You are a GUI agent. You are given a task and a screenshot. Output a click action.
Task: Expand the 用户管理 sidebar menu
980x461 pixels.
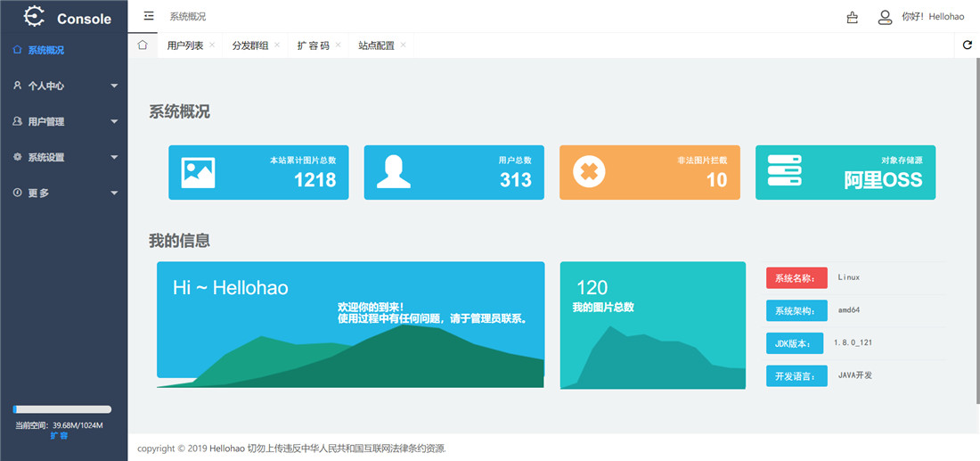click(x=63, y=121)
